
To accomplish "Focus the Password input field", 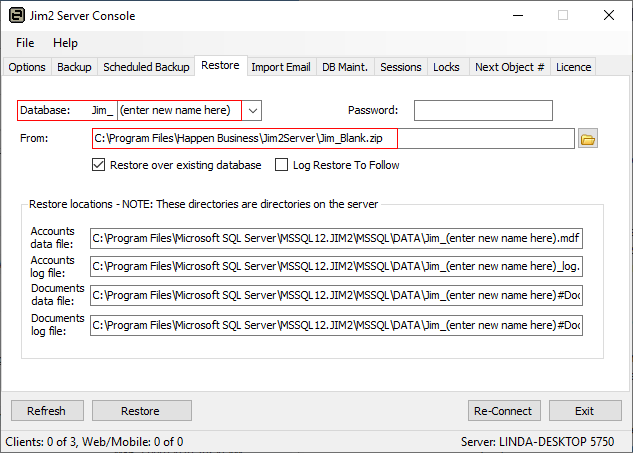I will click(483, 111).
